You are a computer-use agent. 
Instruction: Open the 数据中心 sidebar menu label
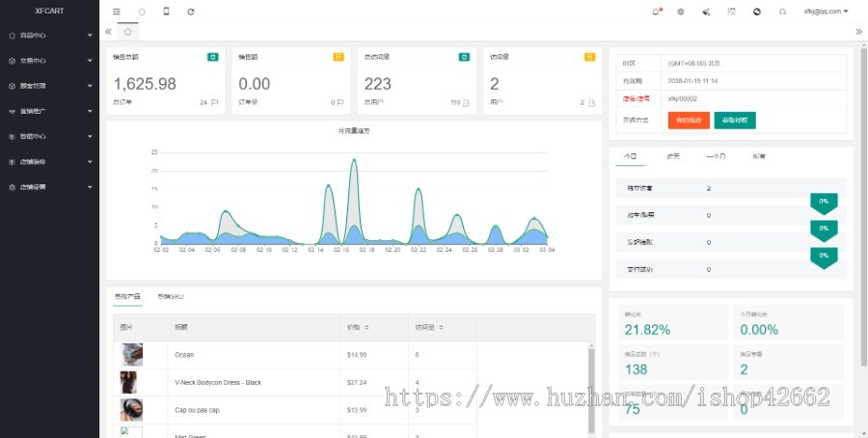click(x=33, y=136)
